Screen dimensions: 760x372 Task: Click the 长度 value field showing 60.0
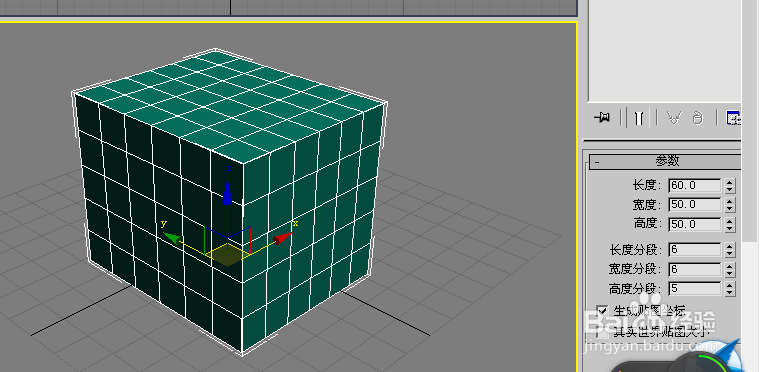click(696, 185)
